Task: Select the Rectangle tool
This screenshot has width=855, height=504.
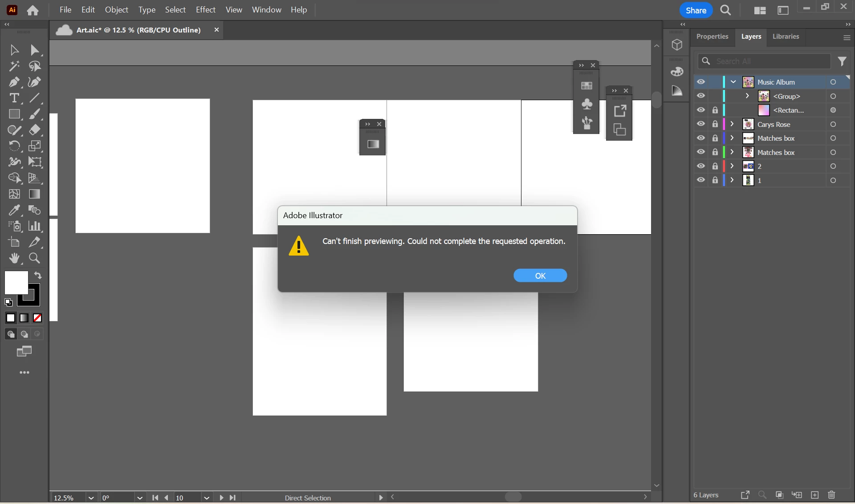Action: pos(14,114)
